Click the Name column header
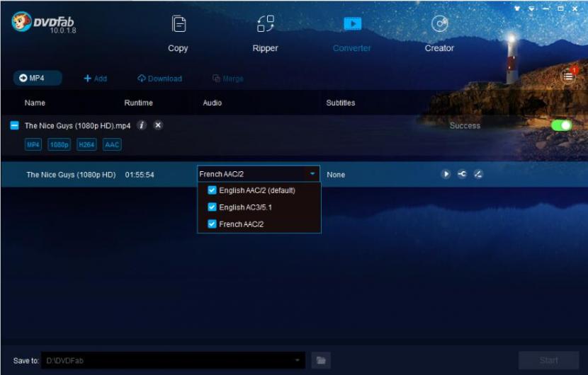 tap(35, 103)
